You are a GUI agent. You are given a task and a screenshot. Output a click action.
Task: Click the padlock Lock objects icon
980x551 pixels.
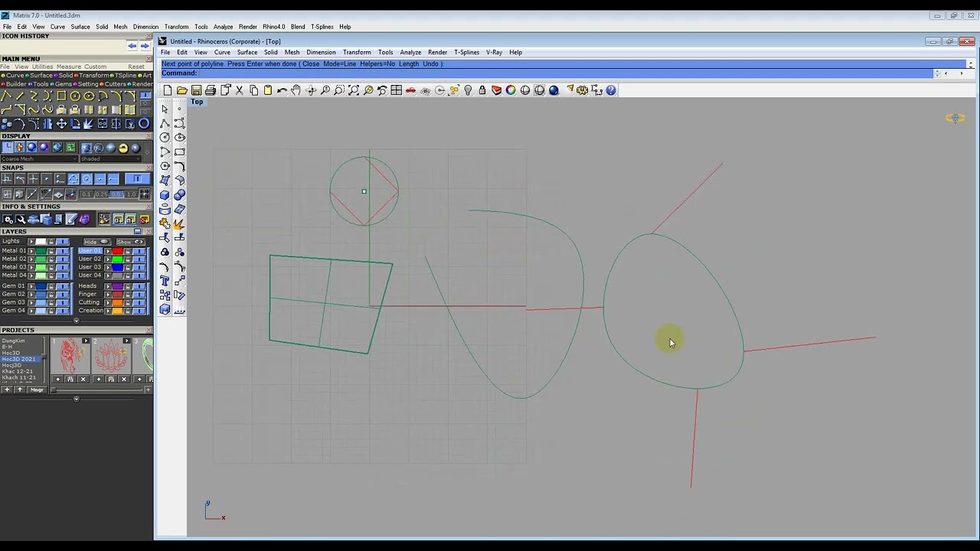pyautogui.click(x=482, y=90)
